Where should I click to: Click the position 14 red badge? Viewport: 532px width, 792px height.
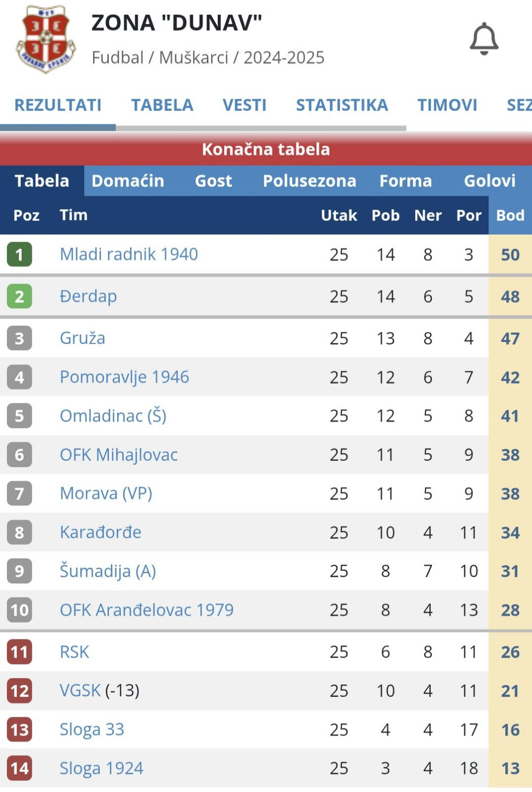pyautogui.click(x=19, y=768)
